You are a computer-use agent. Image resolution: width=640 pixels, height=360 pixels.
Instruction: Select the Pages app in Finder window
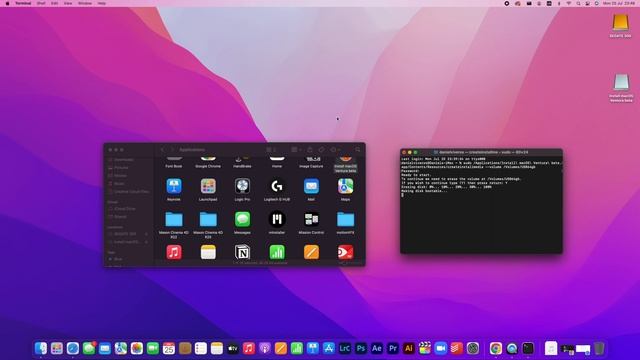[x=311, y=252]
